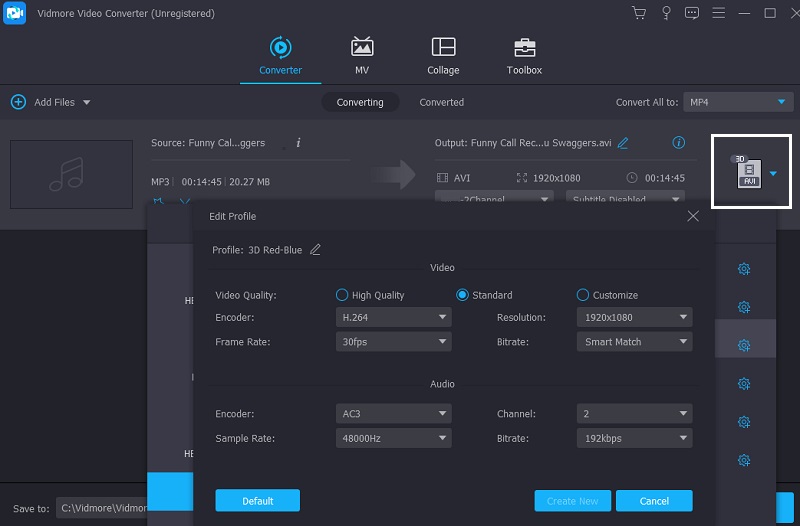
Task: Click the Add Files plus icon
Action: pyautogui.click(x=18, y=102)
